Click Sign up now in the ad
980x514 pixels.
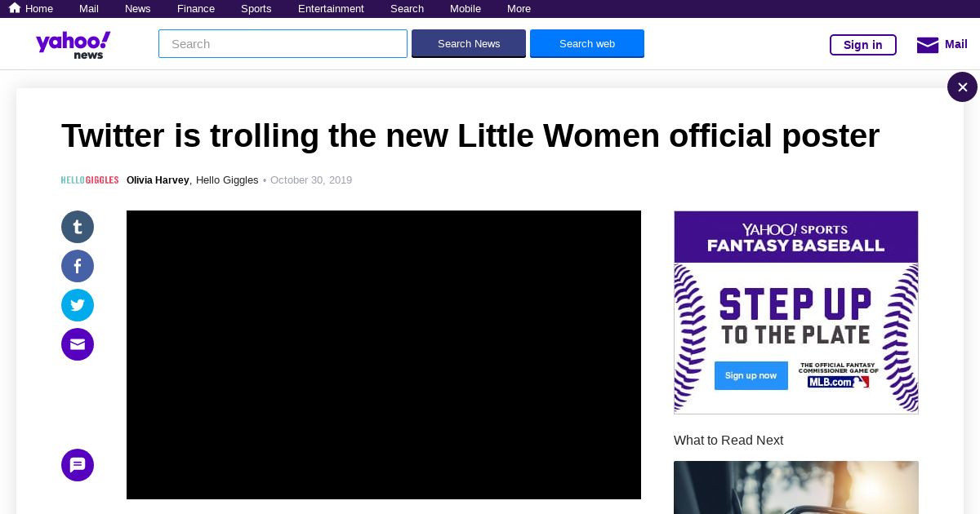[x=751, y=376]
